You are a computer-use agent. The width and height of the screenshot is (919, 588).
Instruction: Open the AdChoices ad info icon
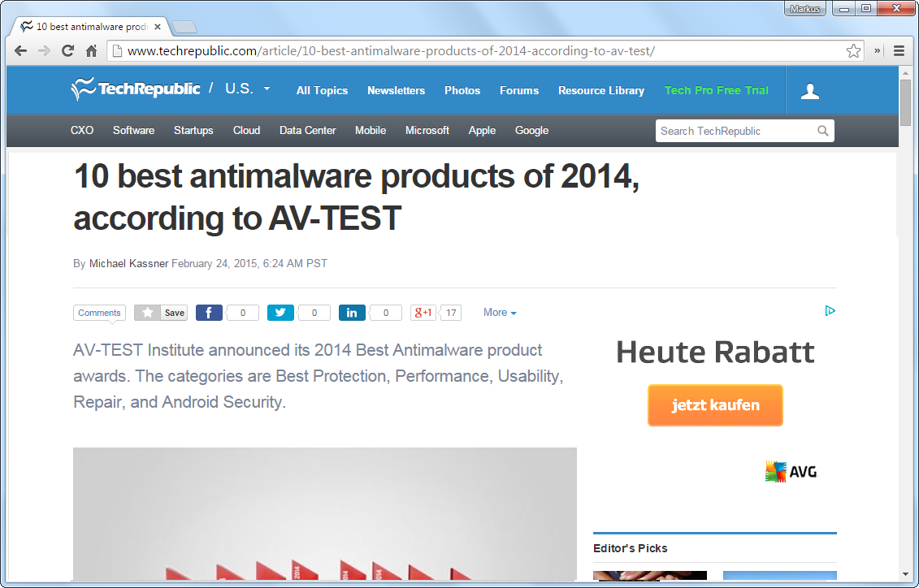pos(830,311)
